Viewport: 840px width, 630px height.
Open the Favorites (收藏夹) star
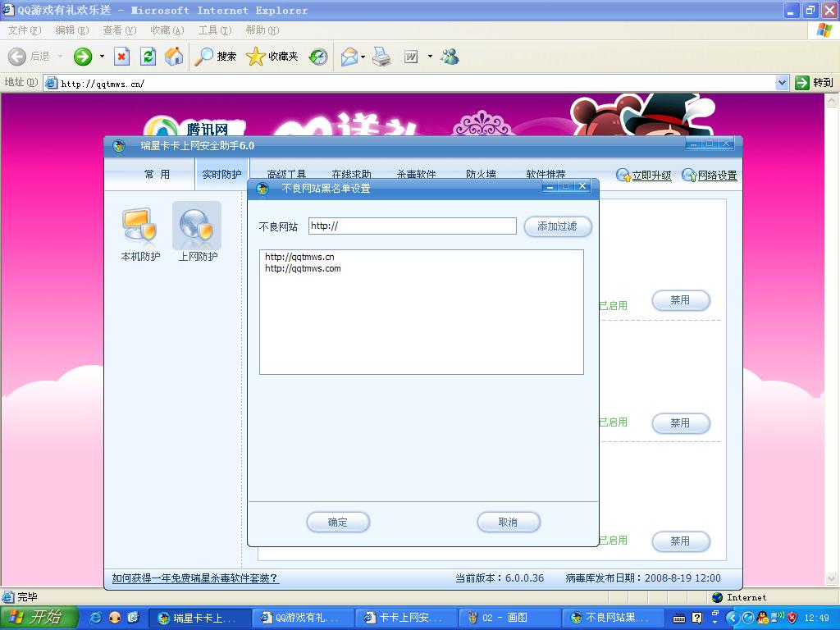pyautogui.click(x=272, y=57)
